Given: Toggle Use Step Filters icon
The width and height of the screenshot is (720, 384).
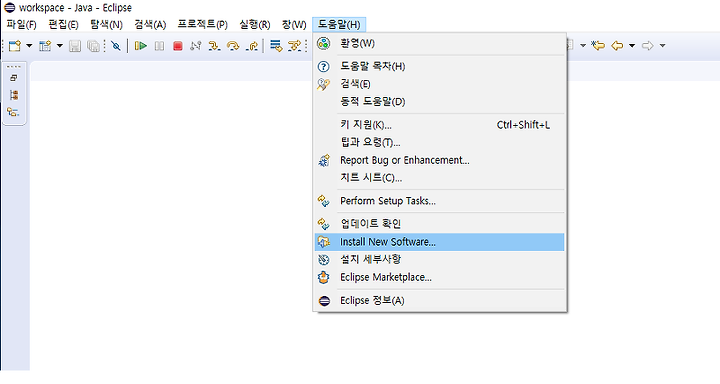Looking at the screenshot, I should (294, 45).
